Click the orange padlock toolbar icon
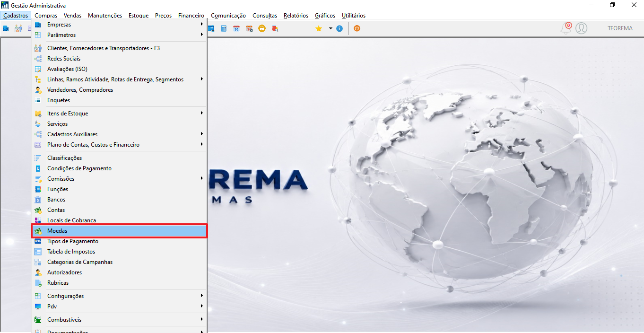Screen dimensions: 644x333 (x=262, y=28)
